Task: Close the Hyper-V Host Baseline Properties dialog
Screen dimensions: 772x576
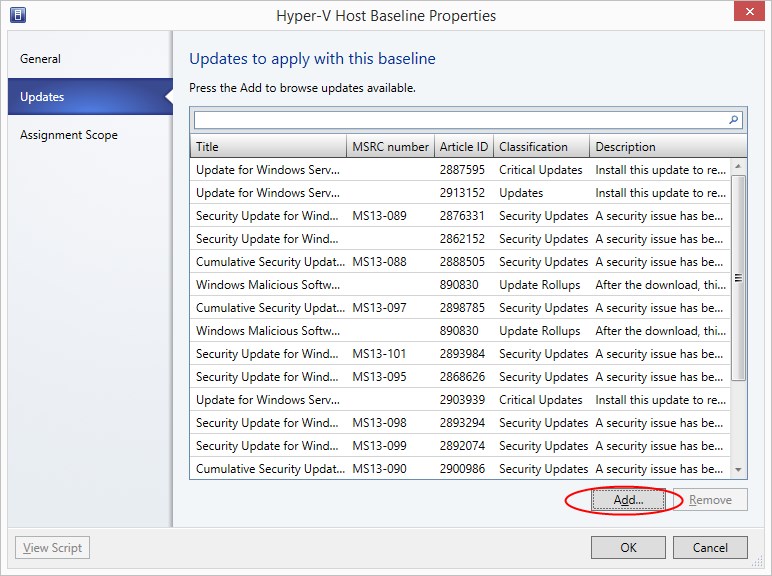Action: [x=749, y=11]
